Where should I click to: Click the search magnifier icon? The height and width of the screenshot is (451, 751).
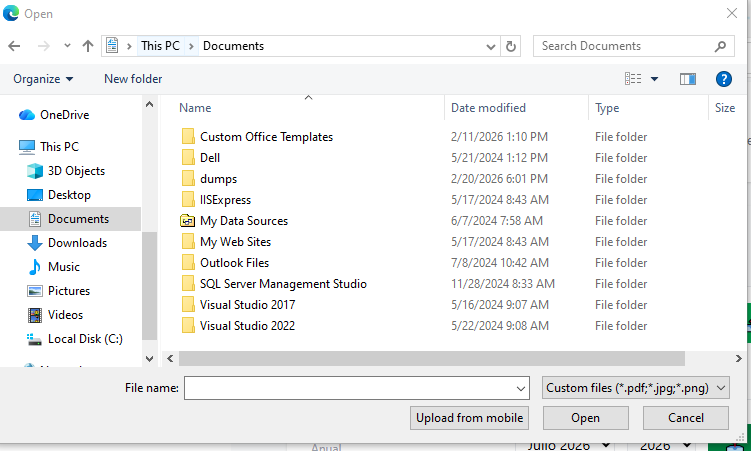tap(720, 46)
